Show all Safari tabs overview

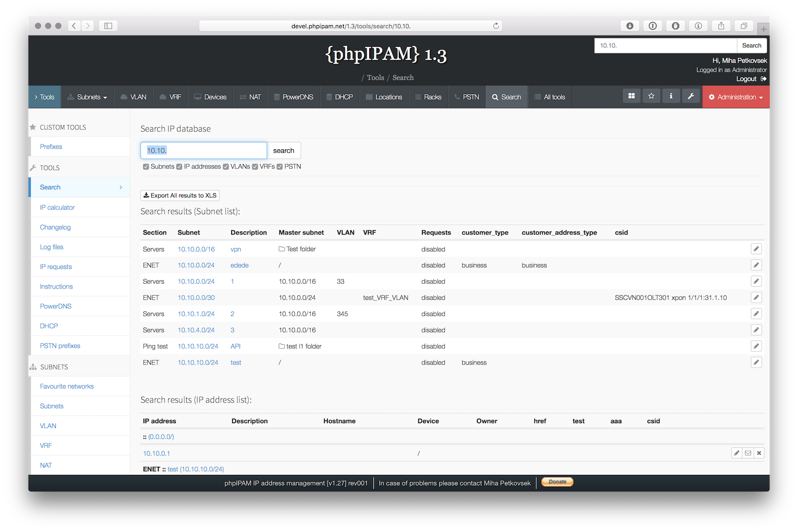(x=744, y=26)
